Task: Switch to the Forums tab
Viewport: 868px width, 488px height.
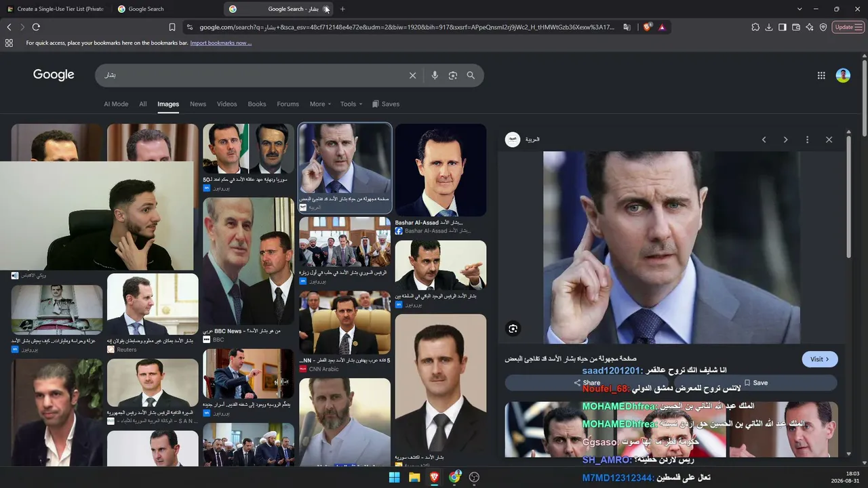Action: [288, 104]
